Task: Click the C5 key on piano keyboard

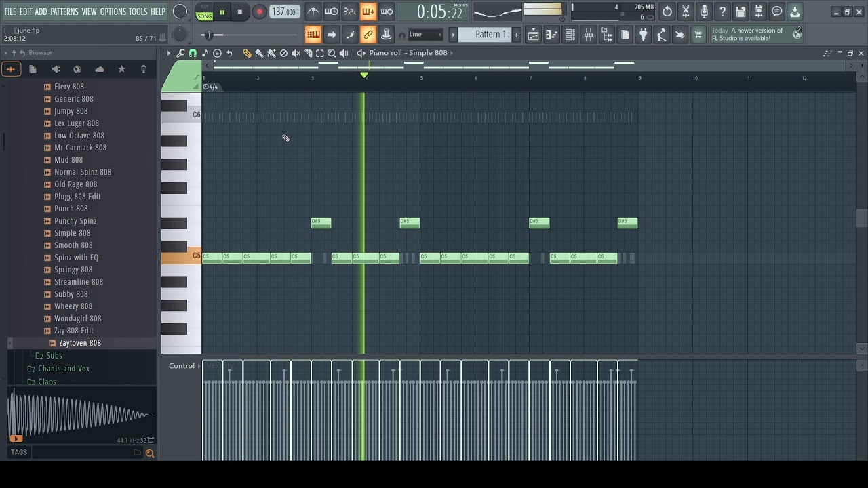Action: (181, 257)
